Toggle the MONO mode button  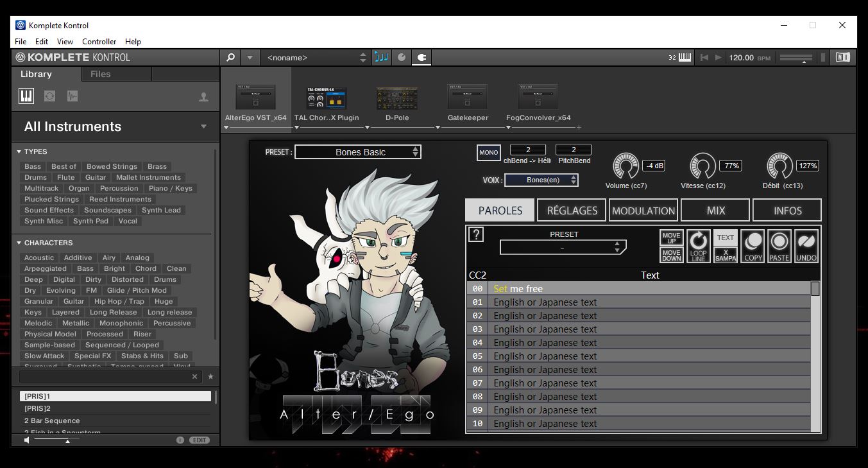pos(488,153)
